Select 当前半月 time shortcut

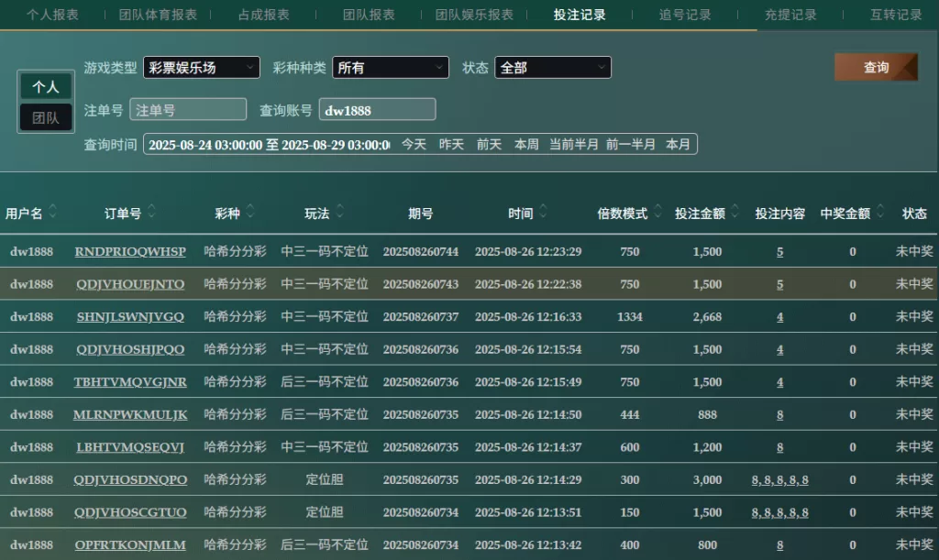(574, 144)
